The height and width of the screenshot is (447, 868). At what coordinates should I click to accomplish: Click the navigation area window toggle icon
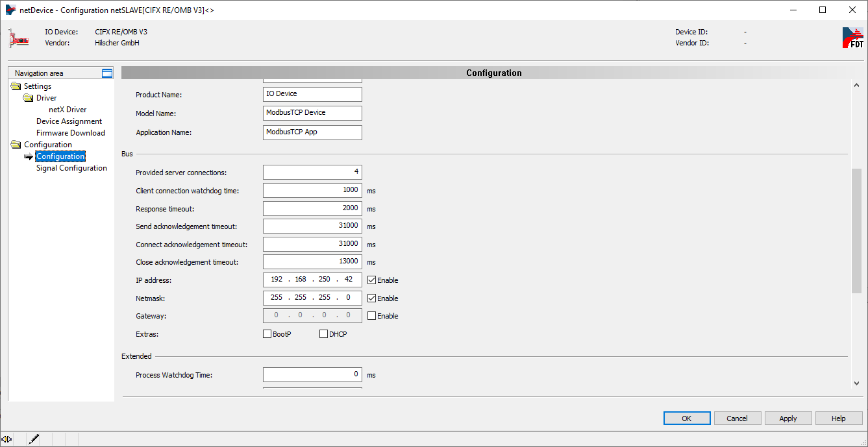tap(107, 73)
